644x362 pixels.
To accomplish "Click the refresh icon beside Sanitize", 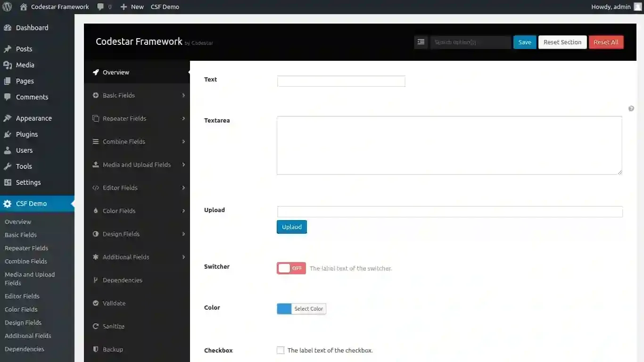I will (96, 326).
